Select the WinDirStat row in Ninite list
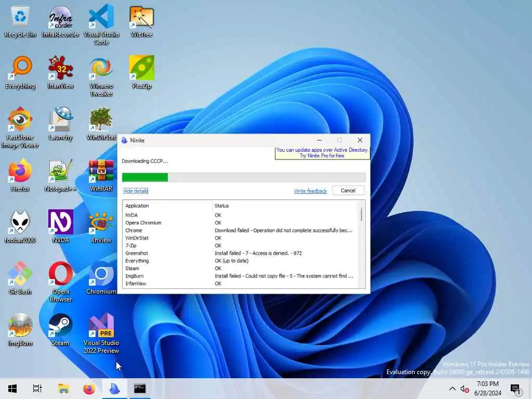Screen dimensions: 532x399 click(x=240, y=238)
